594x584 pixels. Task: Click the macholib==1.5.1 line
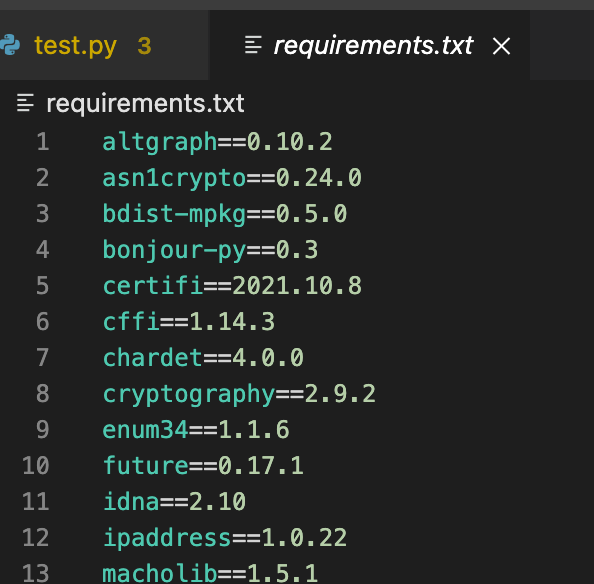click(x=210, y=573)
